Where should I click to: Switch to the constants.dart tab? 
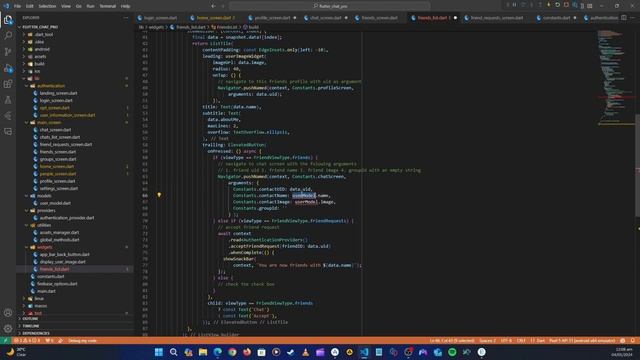pos(556,18)
